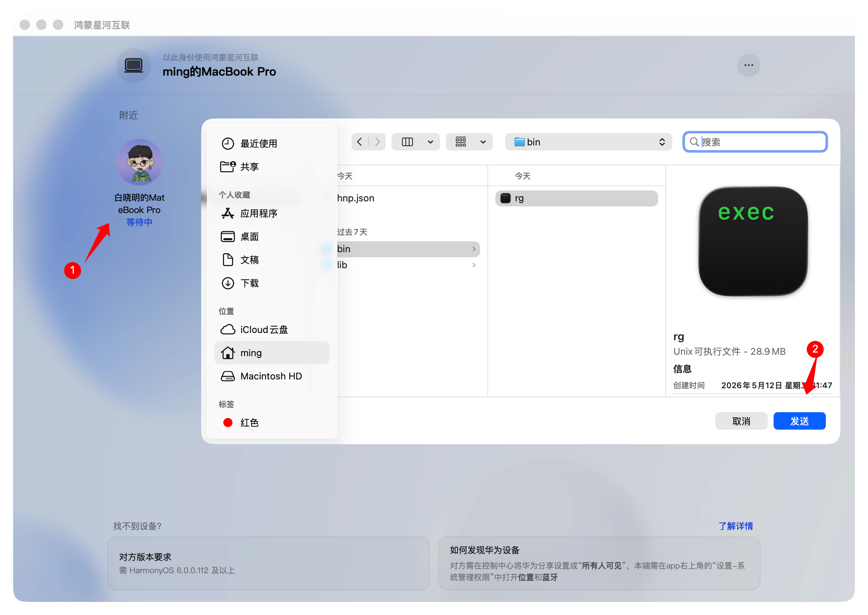Navigate back with the left chevron
Screen dimensions: 868x615
tap(359, 142)
